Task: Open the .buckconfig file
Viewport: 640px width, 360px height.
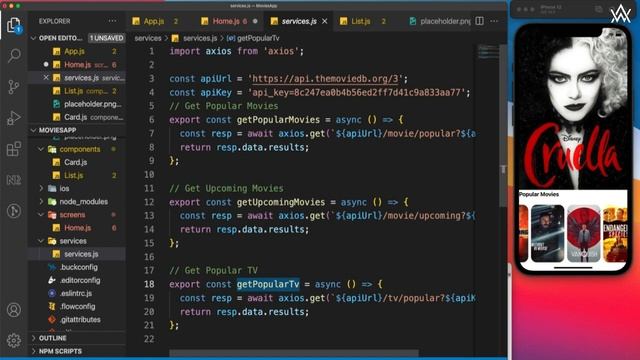Action: coord(77,267)
